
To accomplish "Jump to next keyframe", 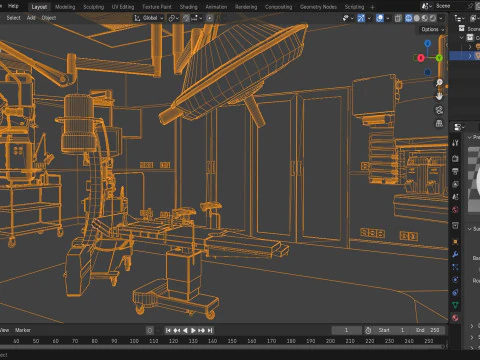I will pyautogui.click(x=201, y=330).
